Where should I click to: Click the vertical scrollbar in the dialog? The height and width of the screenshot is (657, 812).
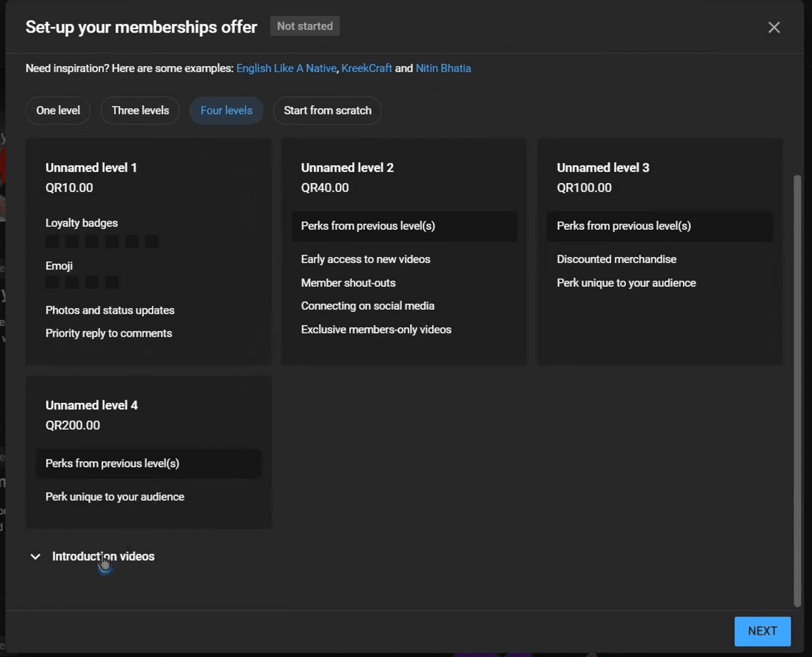[797, 389]
